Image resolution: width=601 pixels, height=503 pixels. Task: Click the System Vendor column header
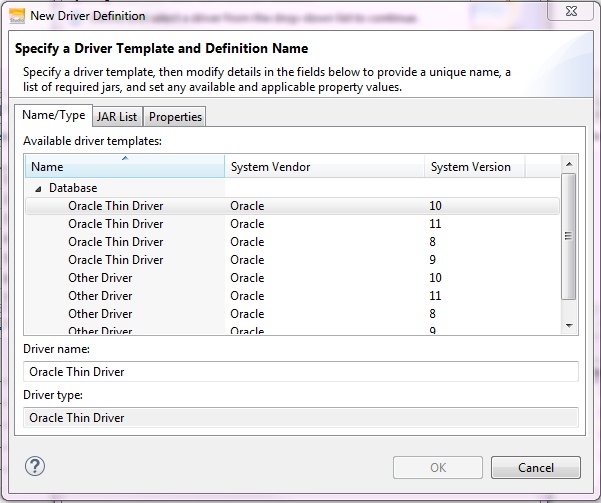[x=324, y=167]
